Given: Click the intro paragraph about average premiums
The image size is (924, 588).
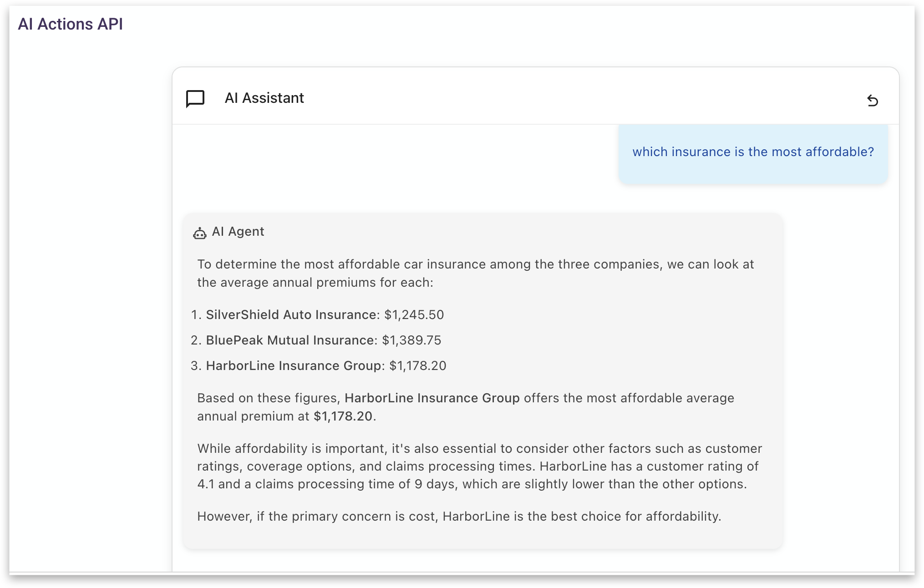Looking at the screenshot, I should click(475, 273).
